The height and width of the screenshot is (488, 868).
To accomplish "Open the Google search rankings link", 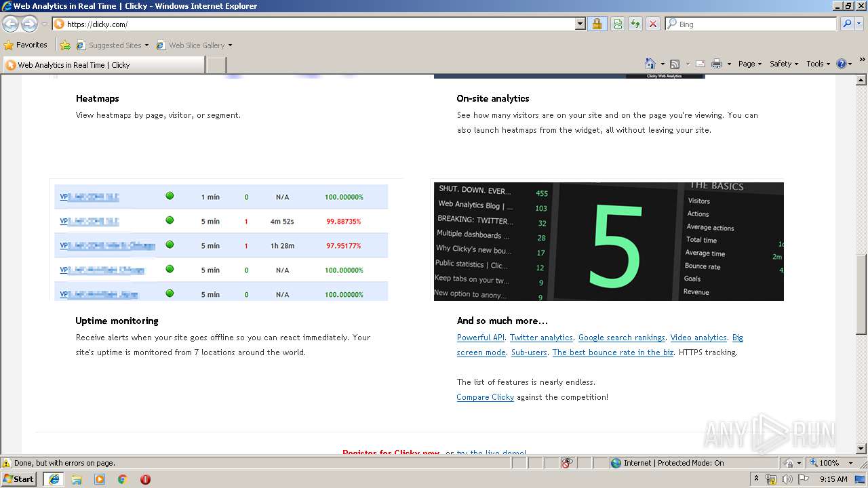I will [622, 338].
